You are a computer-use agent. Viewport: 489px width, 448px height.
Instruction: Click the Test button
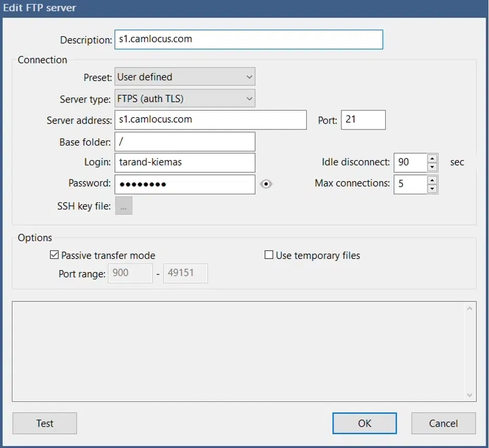44,423
